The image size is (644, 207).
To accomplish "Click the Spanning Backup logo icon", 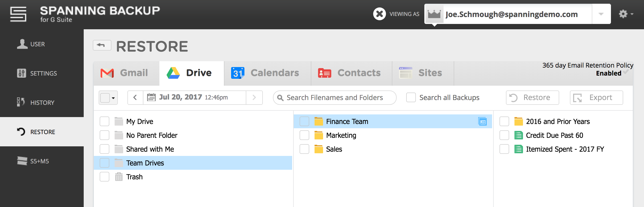I will pyautogui.click(x=18, y=14).
